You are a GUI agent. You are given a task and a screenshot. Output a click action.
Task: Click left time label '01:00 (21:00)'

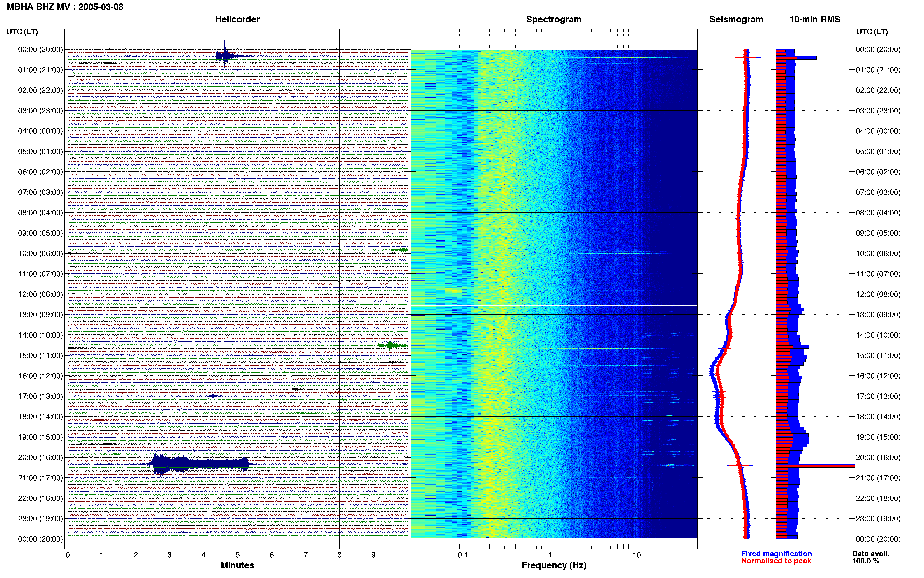41,70
